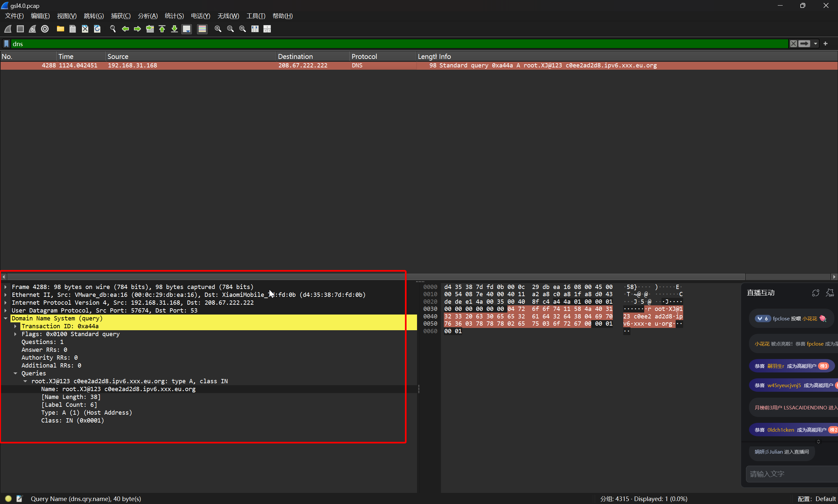Toggle Internet Protocol Version 4 details
Viewport: 838px width, 504px height.
pyautogui.click(x=6, y=302)
